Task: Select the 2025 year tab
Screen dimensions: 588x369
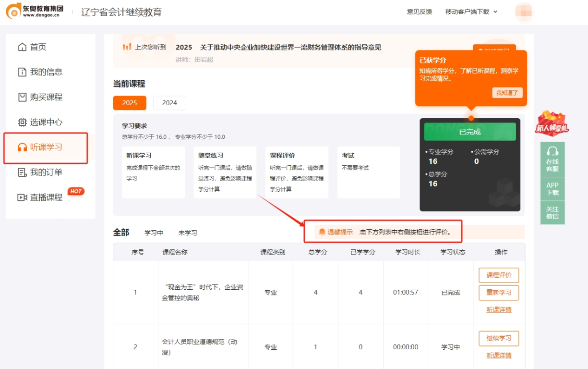Action: [130, 103]
